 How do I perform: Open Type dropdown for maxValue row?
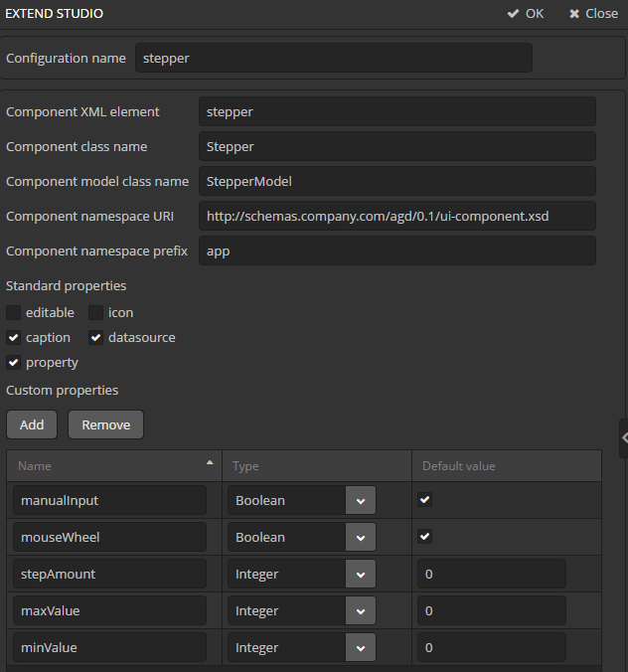pos(361,611)
